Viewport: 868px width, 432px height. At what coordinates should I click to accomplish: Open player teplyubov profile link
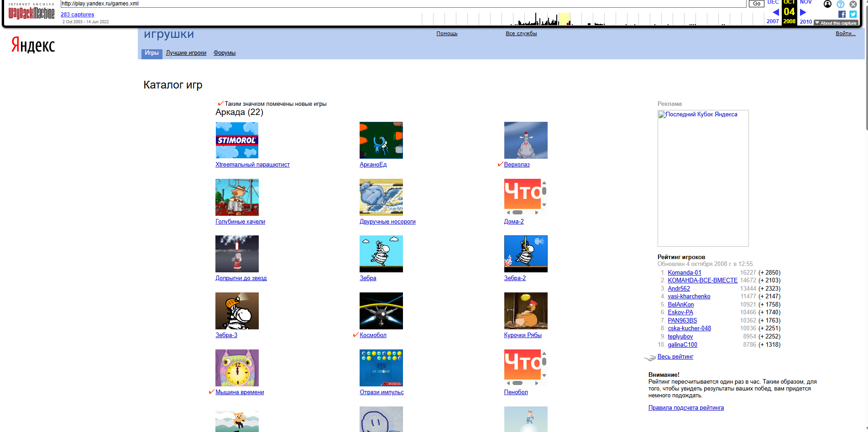point(680,337)
